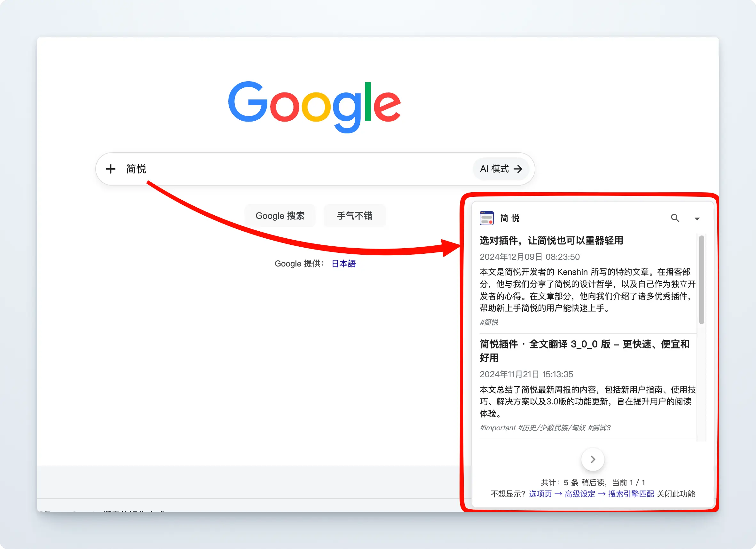This screenshot has height=549, width=756.
Task: Click the #important tag
Action: pos(498,428)
